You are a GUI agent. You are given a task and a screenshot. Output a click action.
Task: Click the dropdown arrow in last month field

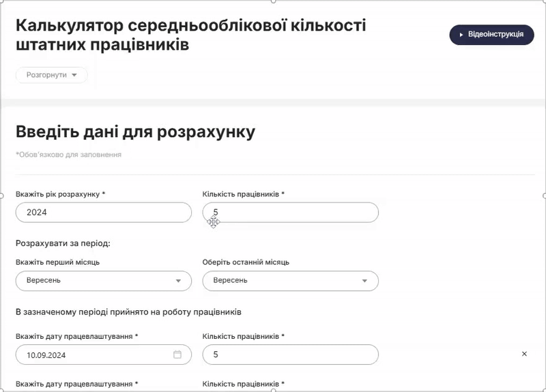365,281
